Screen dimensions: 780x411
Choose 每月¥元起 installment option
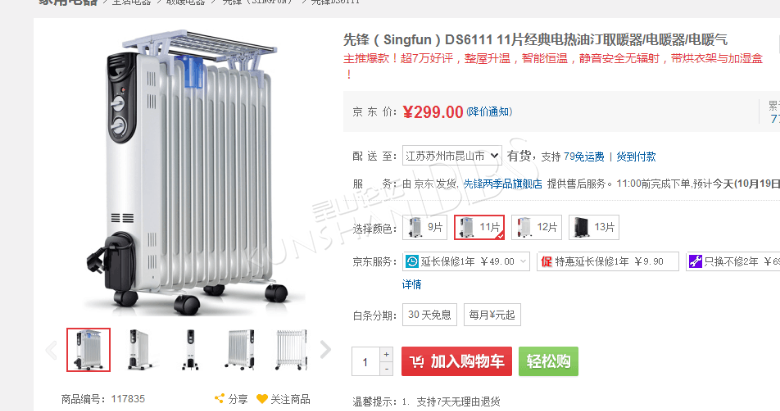pyautogui.click(x=492, y=314)
